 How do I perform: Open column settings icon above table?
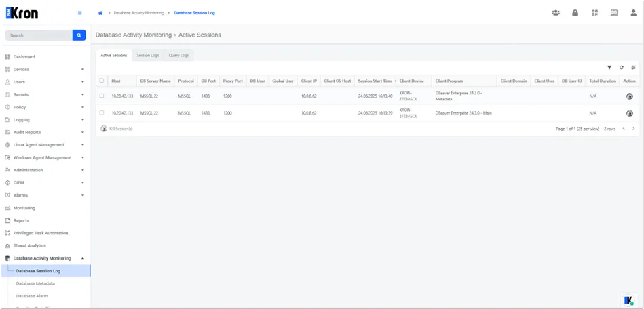[x=633, y=68]
